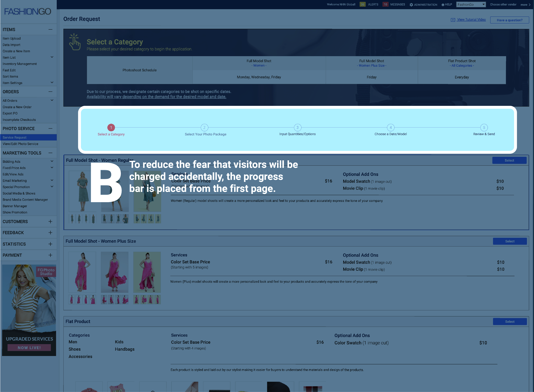Click step 2 circle in progress bar
The height and width of the screenshot is (392, 534).
[x=204, y=127]
